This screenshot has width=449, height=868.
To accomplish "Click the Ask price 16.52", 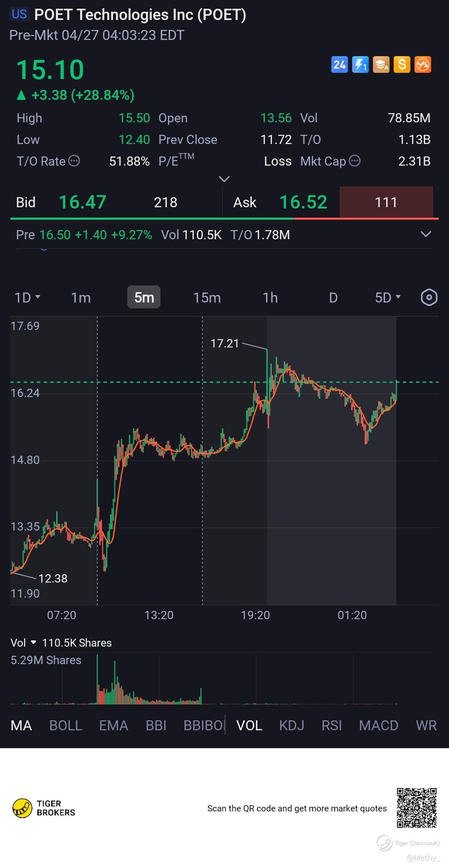I will pyautogui.click(x=303, y=202).
